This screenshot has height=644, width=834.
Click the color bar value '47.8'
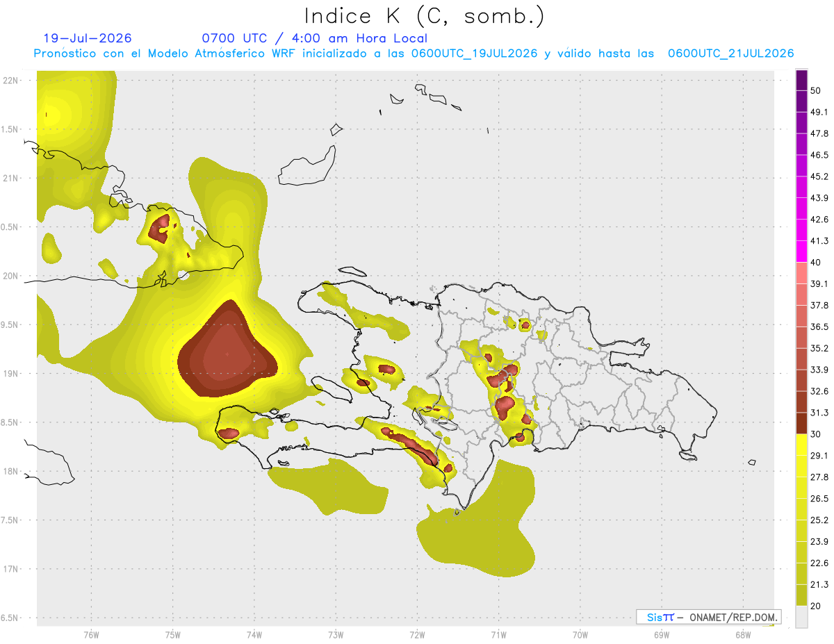(819, 133)
